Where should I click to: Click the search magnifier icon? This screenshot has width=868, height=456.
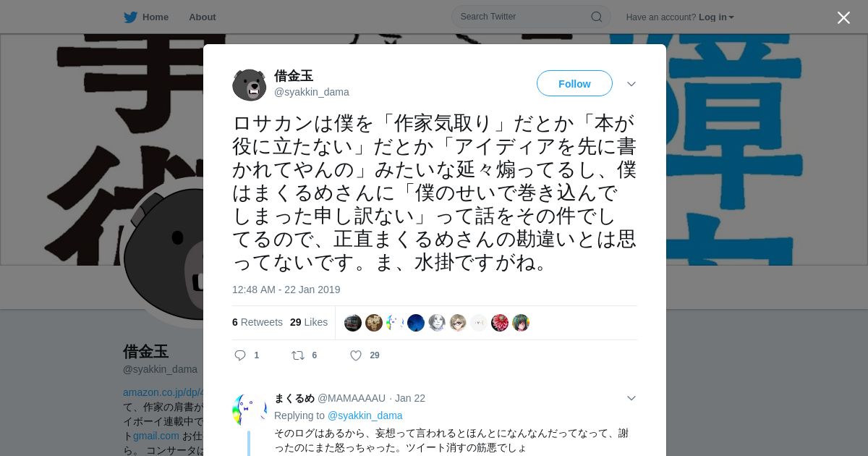click(596, 17)
